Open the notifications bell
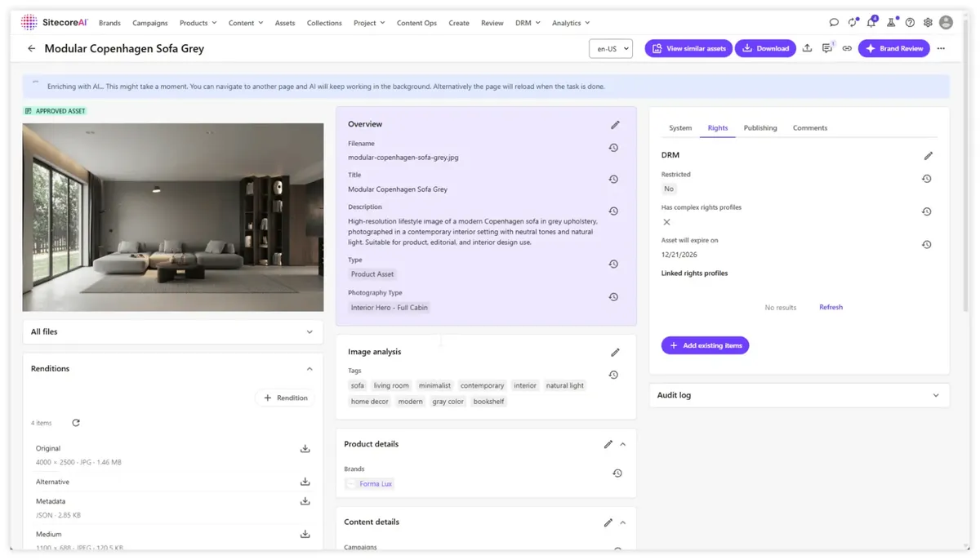 click(871, 23)
